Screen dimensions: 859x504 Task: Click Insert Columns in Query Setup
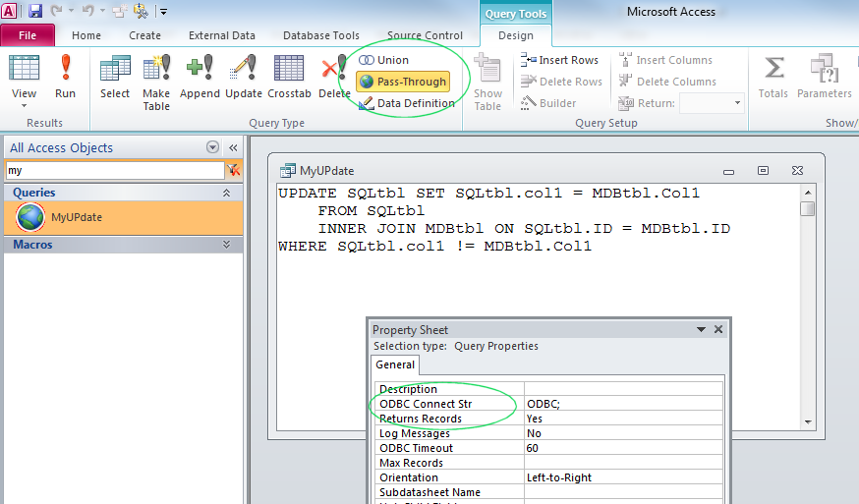click(665, 60)
